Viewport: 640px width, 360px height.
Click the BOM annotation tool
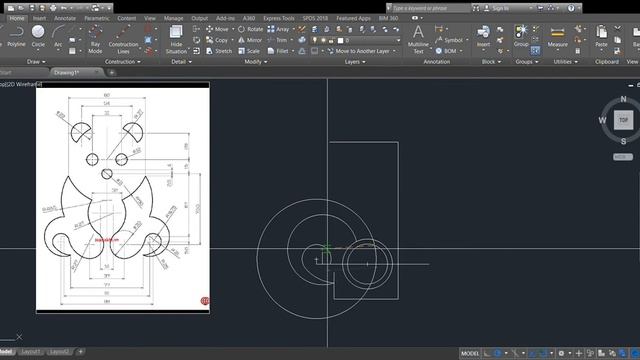[x=446, y=51]
